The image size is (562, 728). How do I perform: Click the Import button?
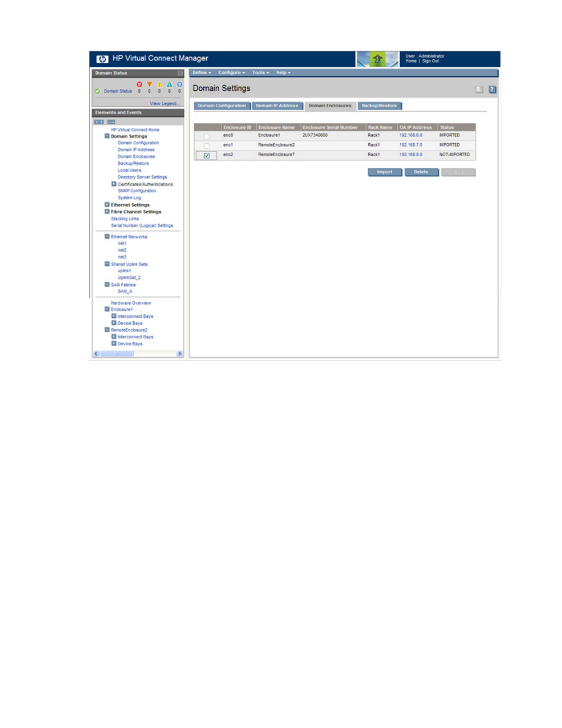[385, 172]
